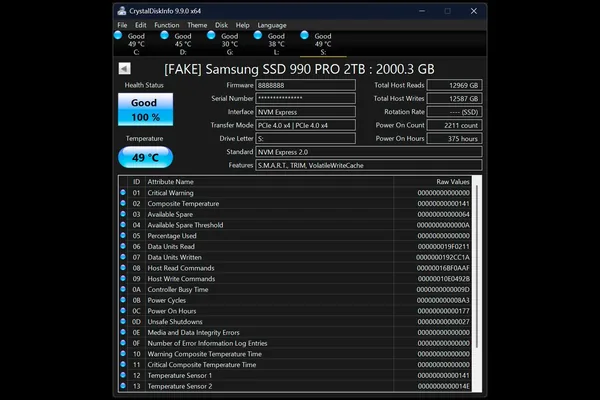The height and width of the screenshot is (400, 600).
Task: Click the fake Samsung SSD 990 PRO title
Action: click(x=299, y=69)
